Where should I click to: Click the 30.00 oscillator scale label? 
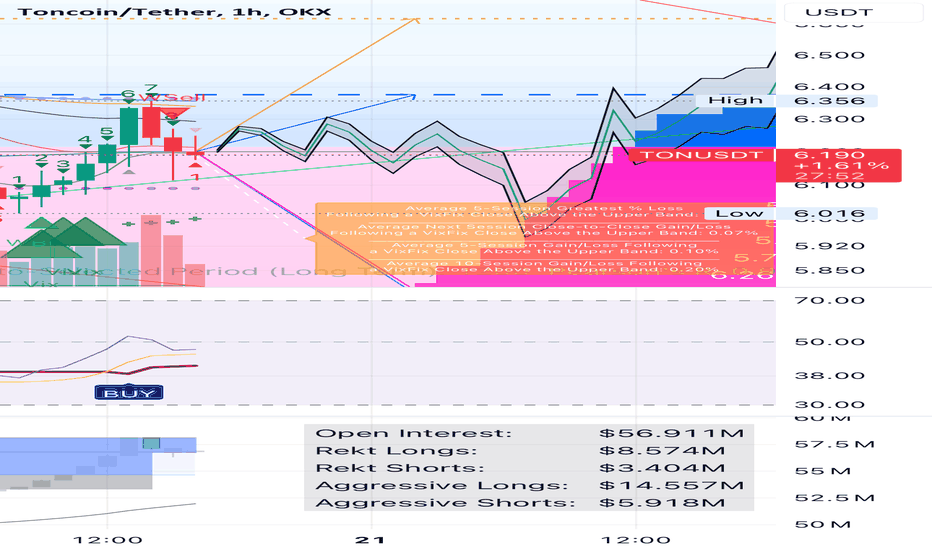pyautogui.click(x=829, y=405)
